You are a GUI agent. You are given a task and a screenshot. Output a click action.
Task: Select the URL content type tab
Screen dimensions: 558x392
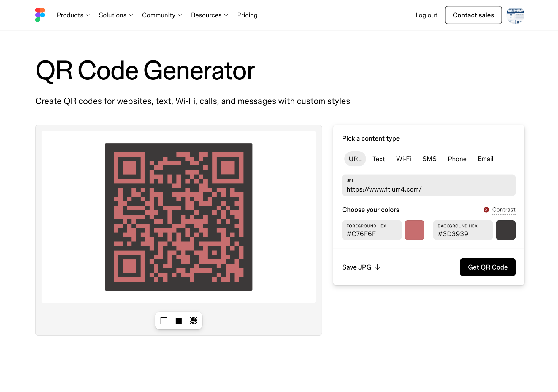(355, 159)
